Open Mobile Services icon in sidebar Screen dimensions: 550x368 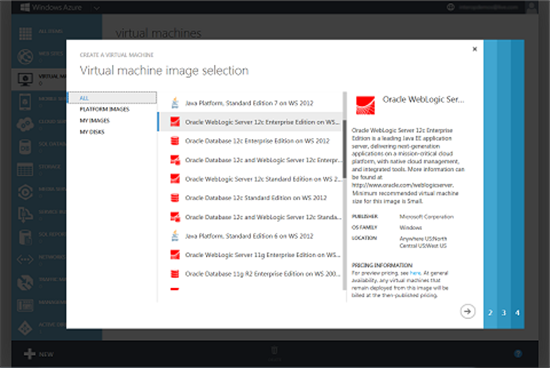(25, 102)
